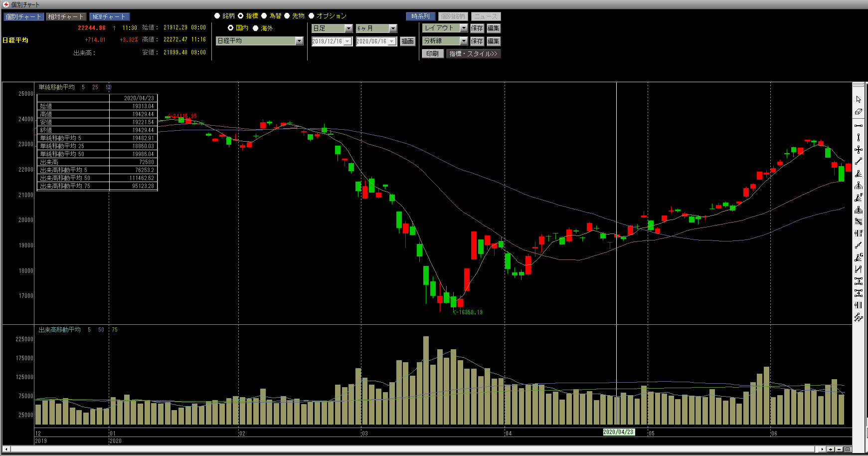Click the 描画 draw button

(x=407, y=41)
